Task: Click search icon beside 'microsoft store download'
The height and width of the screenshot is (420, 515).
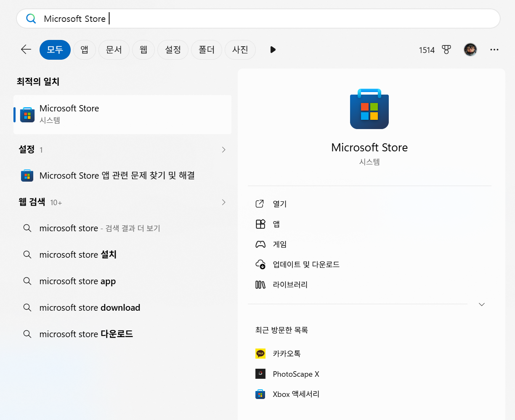Action: (27, 307)
